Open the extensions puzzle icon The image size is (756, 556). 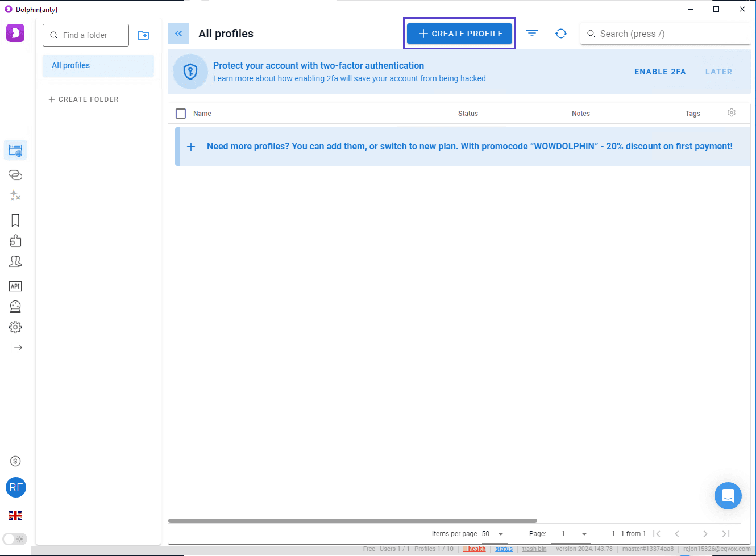(15, 241)
